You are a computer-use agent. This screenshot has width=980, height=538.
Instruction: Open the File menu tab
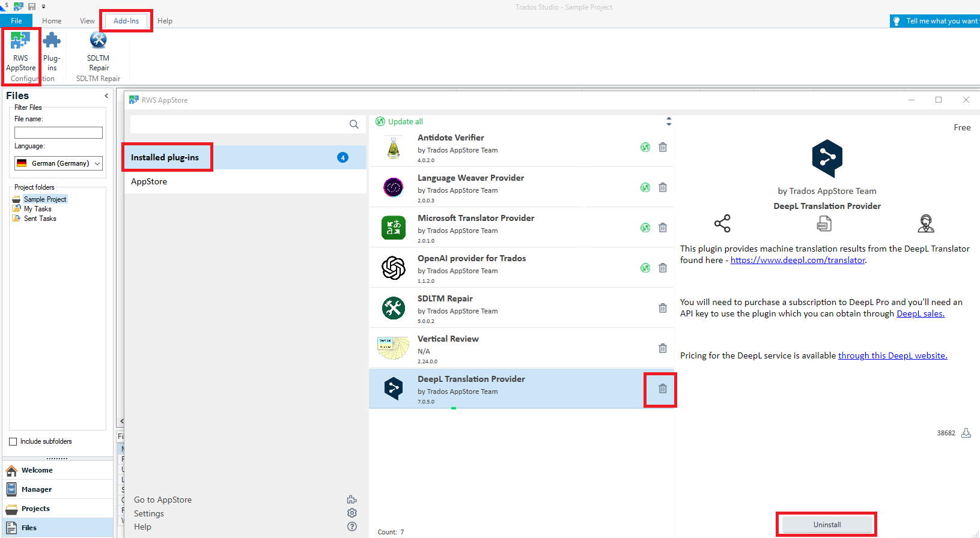(x=16, y=21)
